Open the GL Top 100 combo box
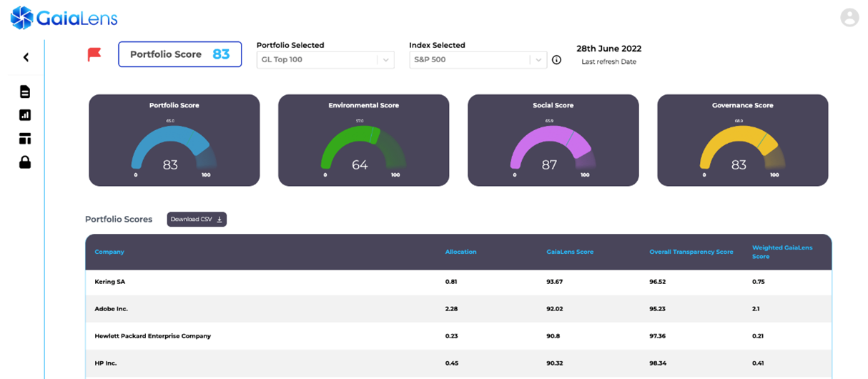This screenshot has height=379, width=868. (325, 60)
